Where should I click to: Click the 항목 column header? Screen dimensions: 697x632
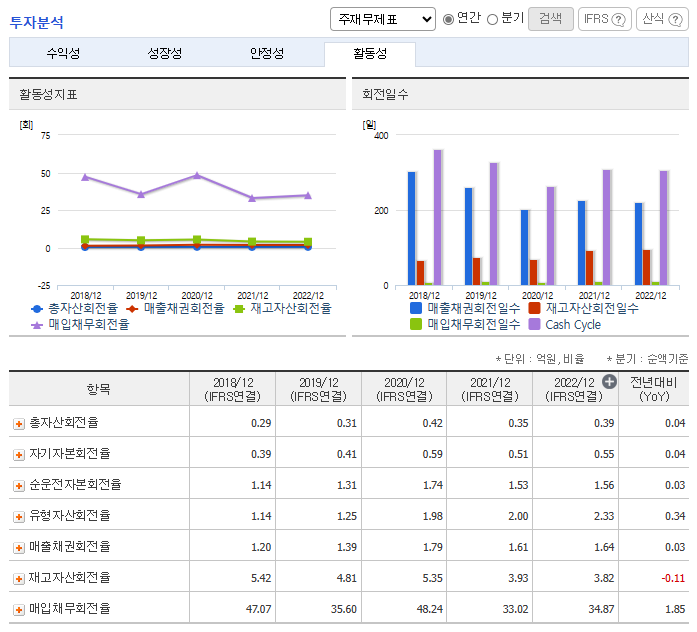pyautogui.click(x=99, y=389)
